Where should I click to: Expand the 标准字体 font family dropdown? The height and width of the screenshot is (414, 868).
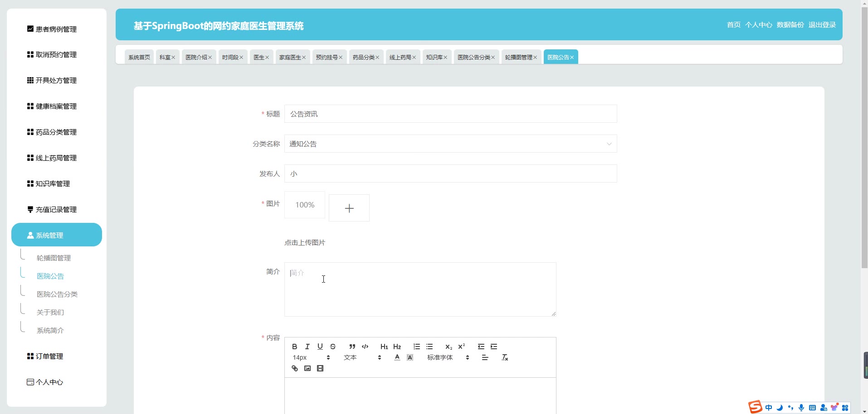coord(448,357)
